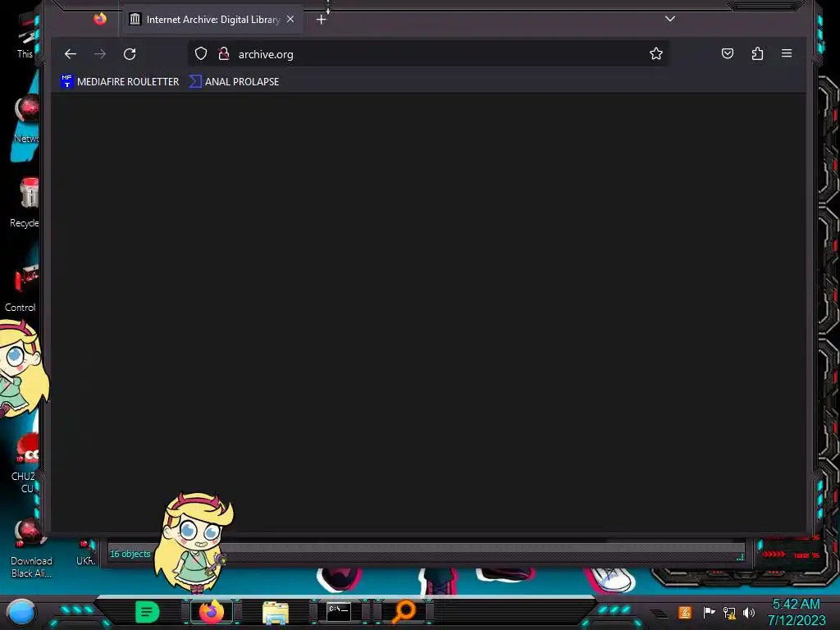
Task: Open the Action Center flag tray icon
Action: [709, 612]
